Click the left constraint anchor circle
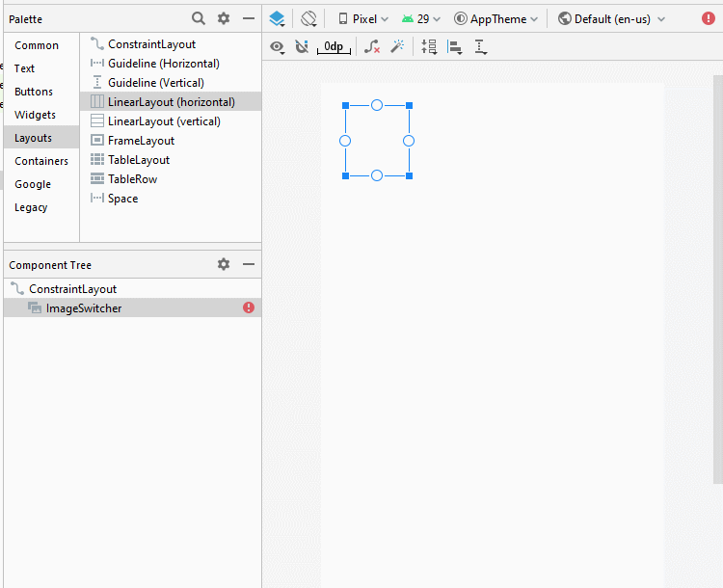The image size is (723, 588). [x=345, y=141]
